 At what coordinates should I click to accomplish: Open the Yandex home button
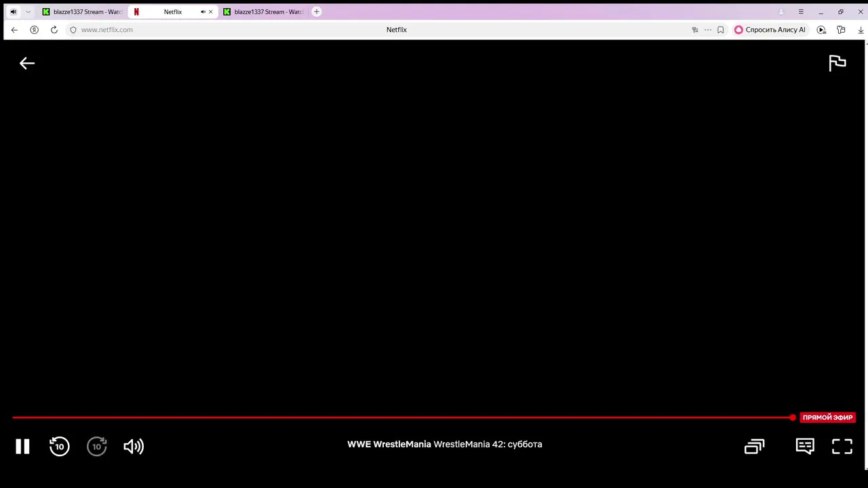pyautogui.click(x=34, y=30)
